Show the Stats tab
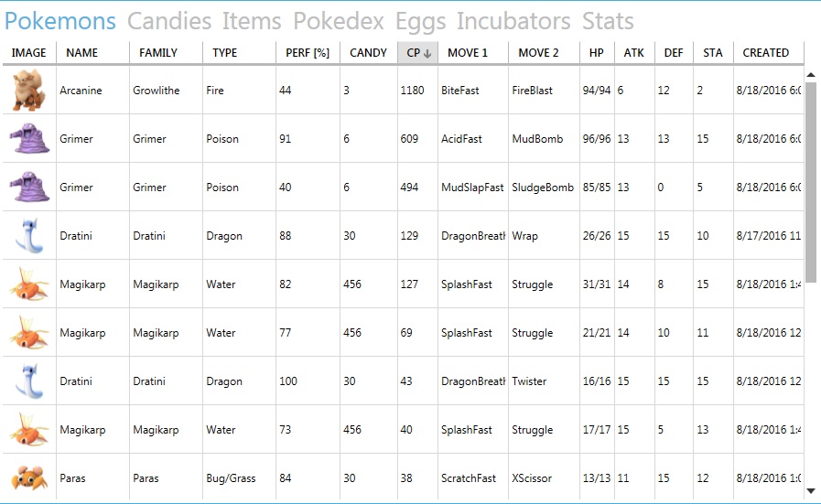This screenshot has width=821, height=504. (x=608, y=21)
